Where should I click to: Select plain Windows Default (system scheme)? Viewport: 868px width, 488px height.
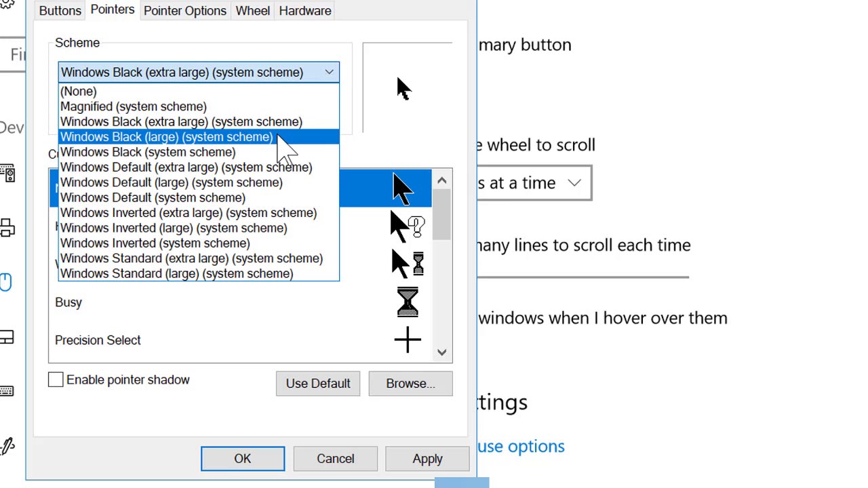coord(199,198)
